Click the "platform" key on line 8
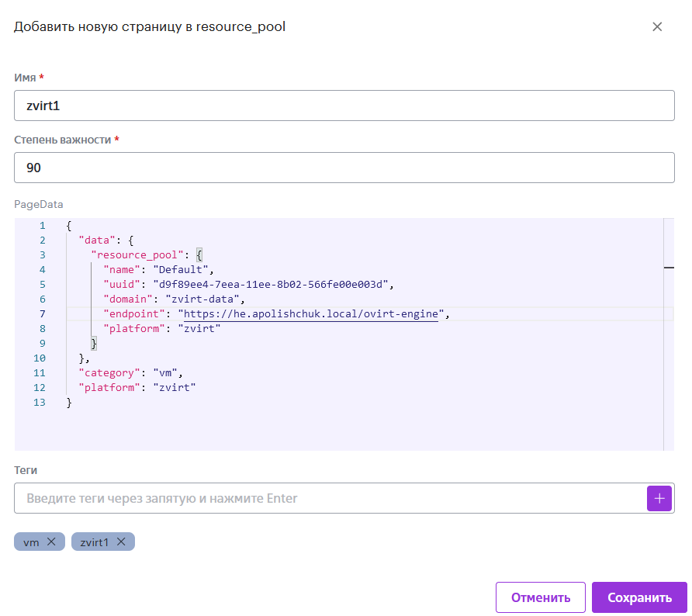This screenshot has height=616, width=692. [x=133, y=329]
